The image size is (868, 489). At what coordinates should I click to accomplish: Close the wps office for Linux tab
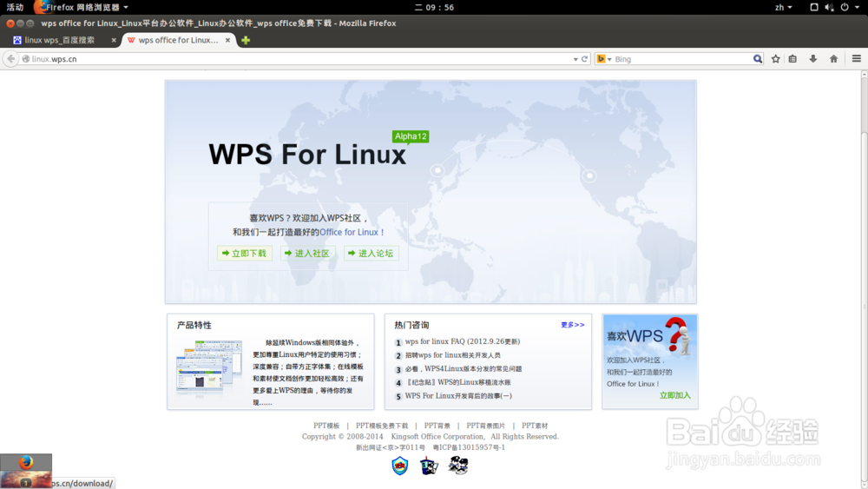click(227, 40)
